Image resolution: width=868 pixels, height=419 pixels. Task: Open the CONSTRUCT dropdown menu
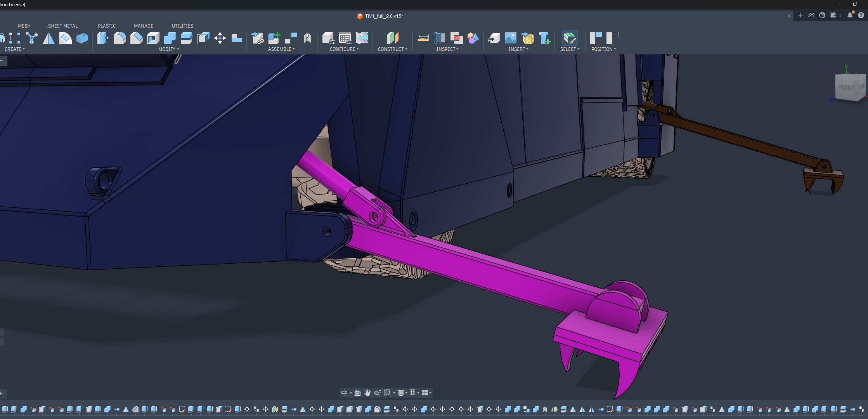pyautogui.click(x=393, y=49)
